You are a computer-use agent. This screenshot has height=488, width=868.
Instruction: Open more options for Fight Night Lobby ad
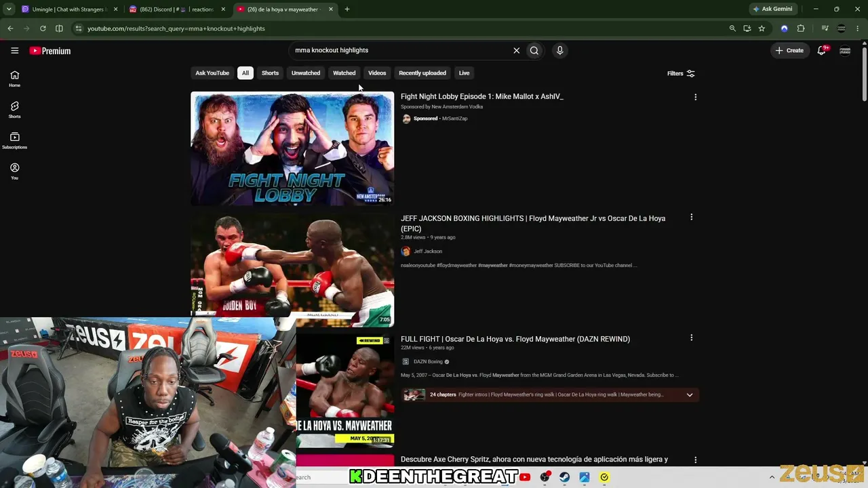point(695,97)
